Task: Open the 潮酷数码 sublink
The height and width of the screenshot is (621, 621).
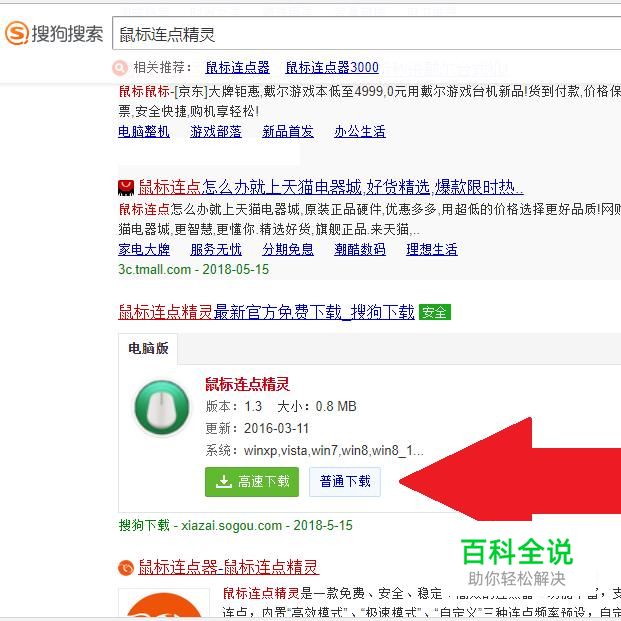Action: pyautogui.click(x=360, y=250)
